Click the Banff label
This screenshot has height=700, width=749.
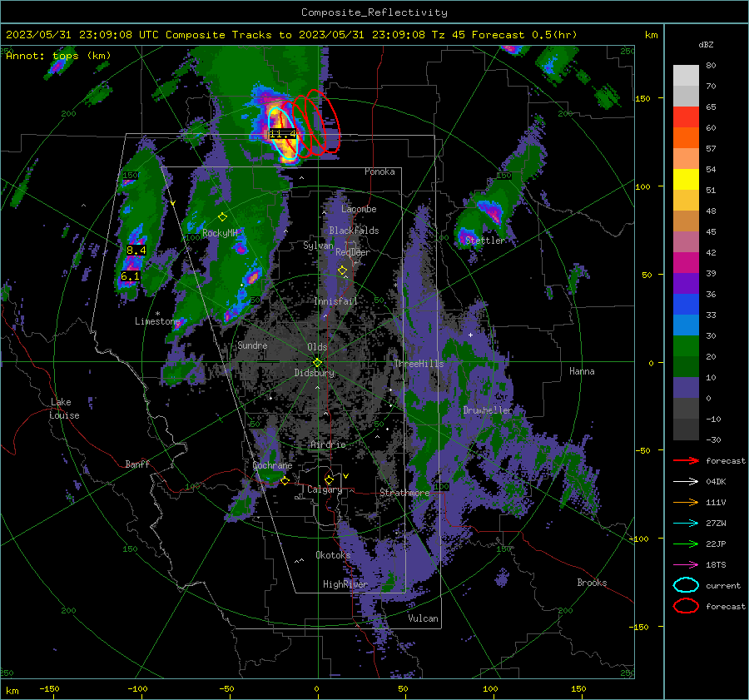pyautogui.click(x=137, y=464)
